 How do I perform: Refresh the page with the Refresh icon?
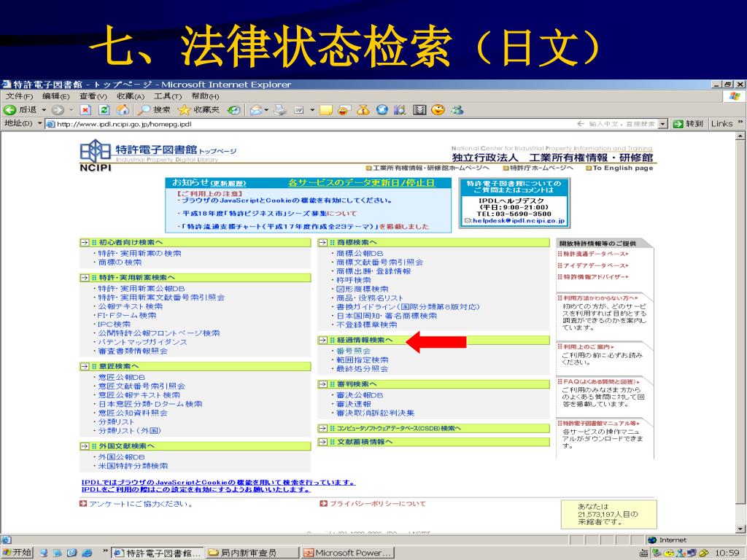click(104, 110)
